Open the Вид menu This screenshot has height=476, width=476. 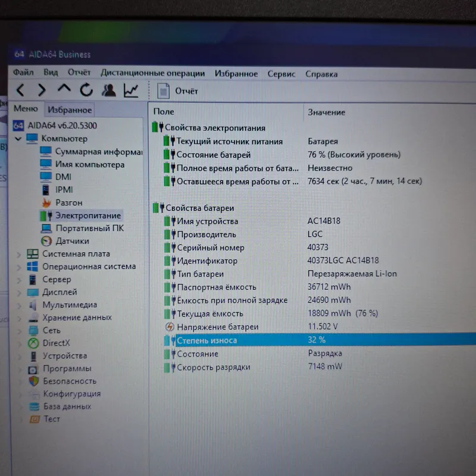pyautogui.click(x=51, y=73)
